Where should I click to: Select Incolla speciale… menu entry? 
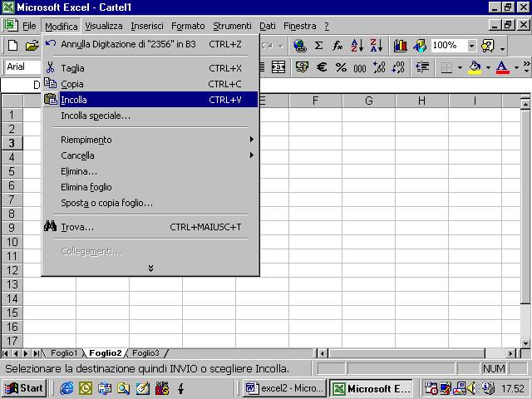[150, 116]
